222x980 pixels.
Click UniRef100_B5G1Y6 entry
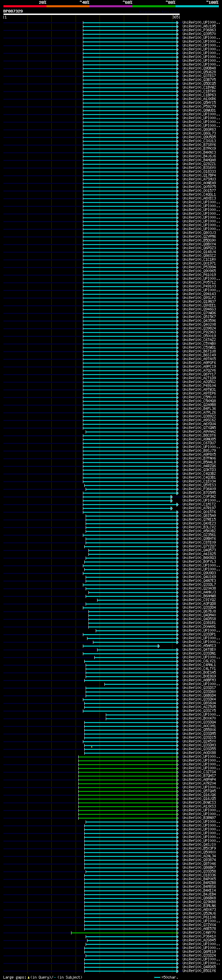click(199, 971)
